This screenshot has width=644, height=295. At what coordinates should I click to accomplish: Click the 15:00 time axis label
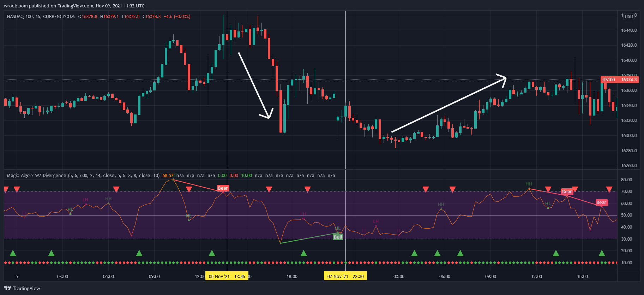(x=582, y=276)
